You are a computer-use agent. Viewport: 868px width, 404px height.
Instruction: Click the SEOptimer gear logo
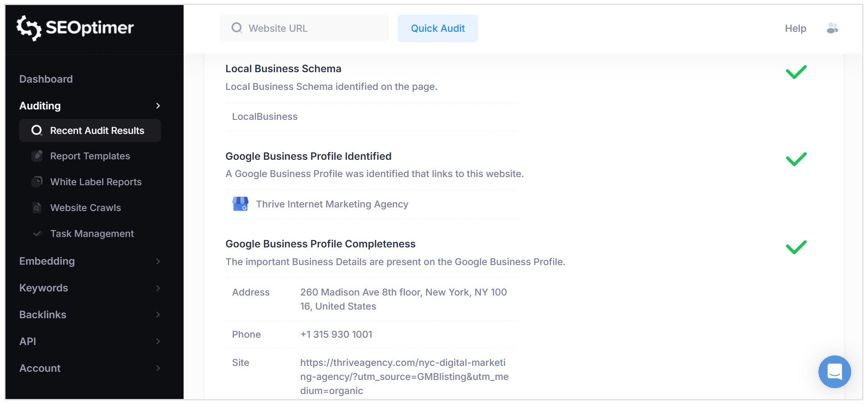pos(28,28)
